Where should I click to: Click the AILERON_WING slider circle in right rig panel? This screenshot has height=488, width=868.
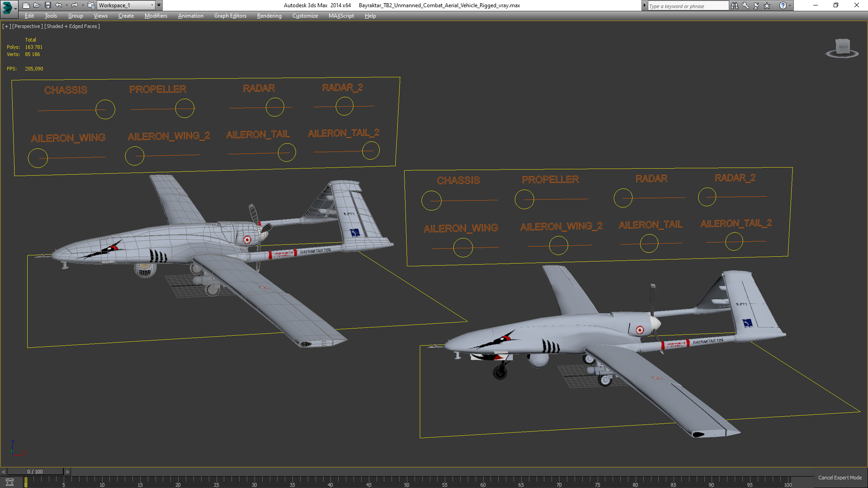pyautogui.click(x=463, y=248)
